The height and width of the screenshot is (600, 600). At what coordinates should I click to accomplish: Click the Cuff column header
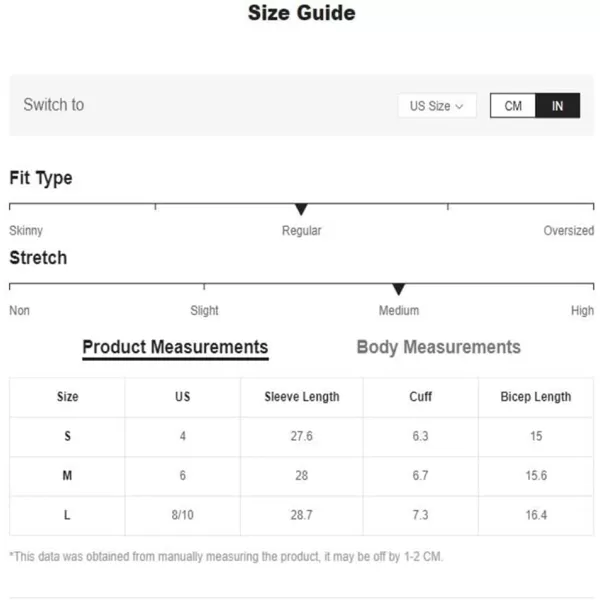420,397
